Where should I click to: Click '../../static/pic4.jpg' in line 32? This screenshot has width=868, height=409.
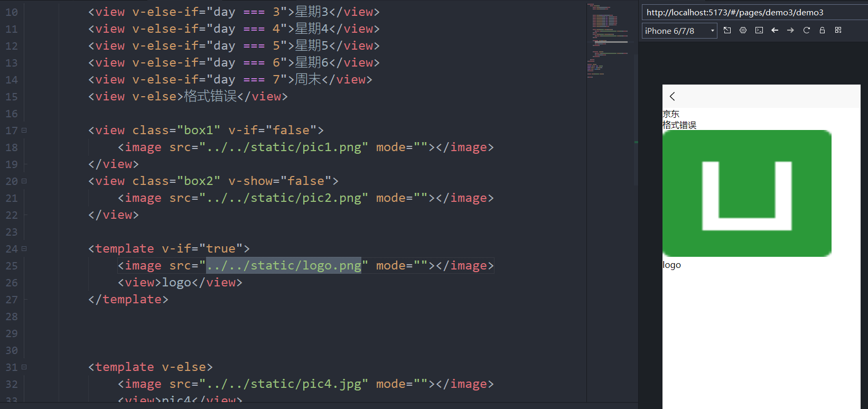[x=284, y=384]
